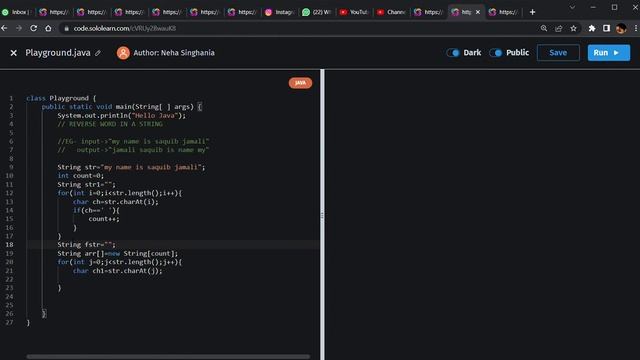Screen dimensions: 640x360
Task: Switch to the Instagram tab
Action: coord(280,12)
